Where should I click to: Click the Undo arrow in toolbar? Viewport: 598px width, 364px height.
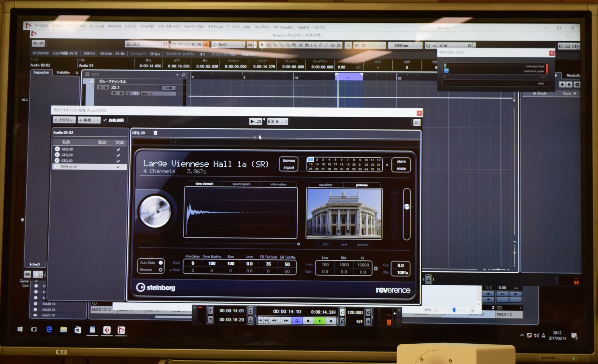35,44
